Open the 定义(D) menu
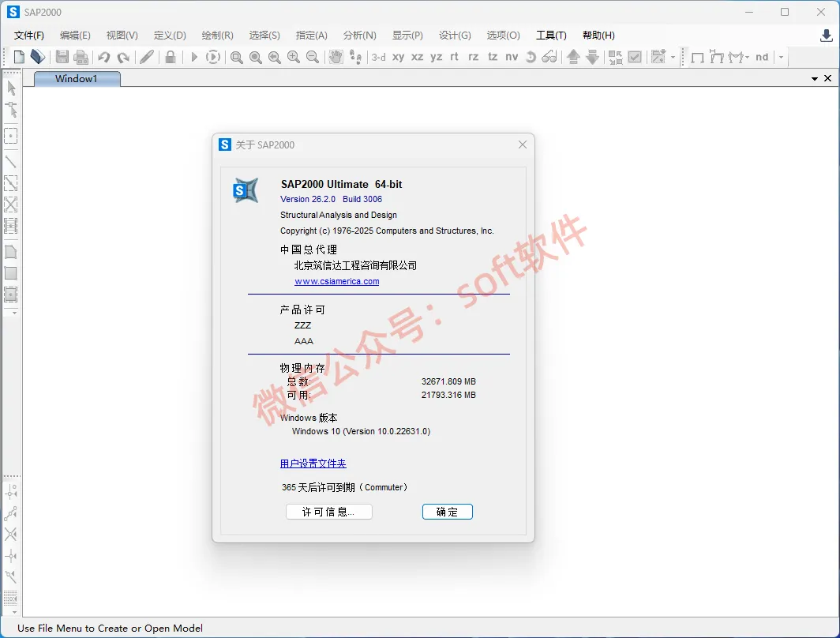The height and width of the screenshot is (638, 840). pyautogui.click(x=170, y=36)
